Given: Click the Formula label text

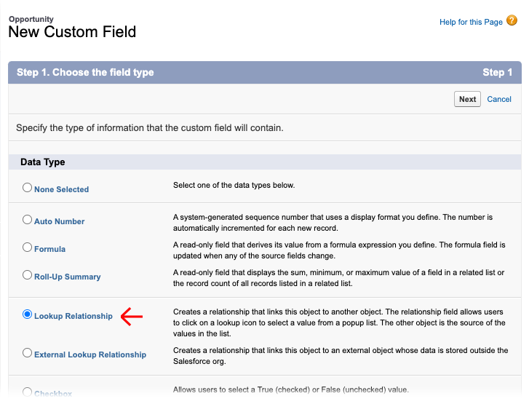Looking at the screenshot, I should (x=49, y=249).
